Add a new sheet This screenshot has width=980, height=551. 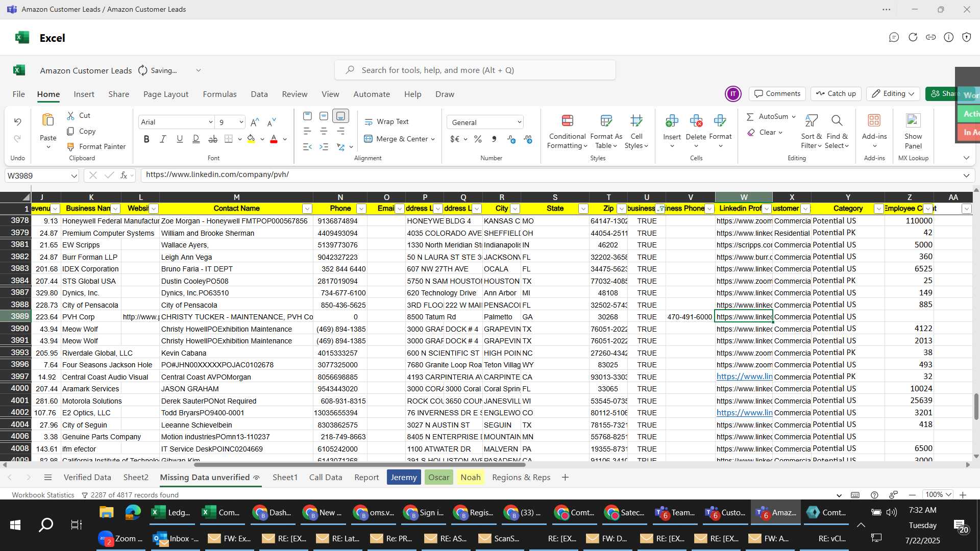565,478
